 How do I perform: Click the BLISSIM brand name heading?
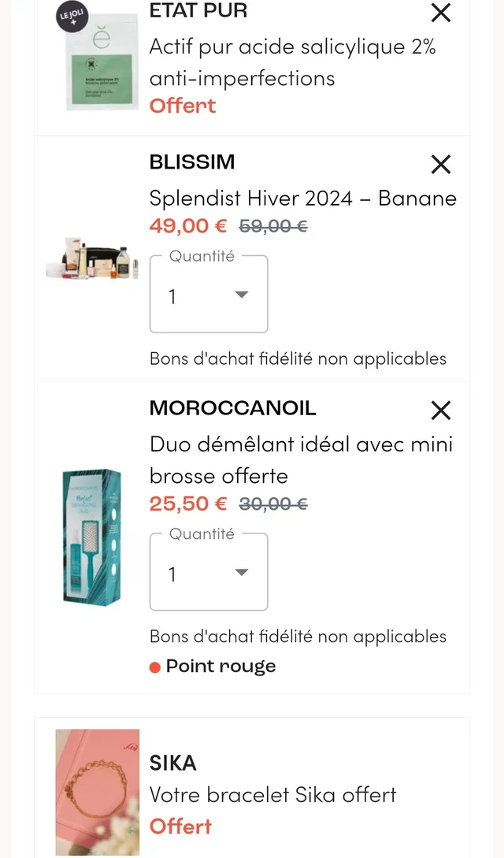192,162
